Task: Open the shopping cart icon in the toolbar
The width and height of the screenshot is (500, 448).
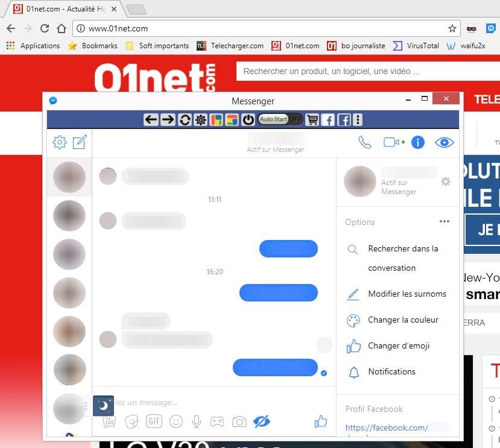Action: (312, 119)
